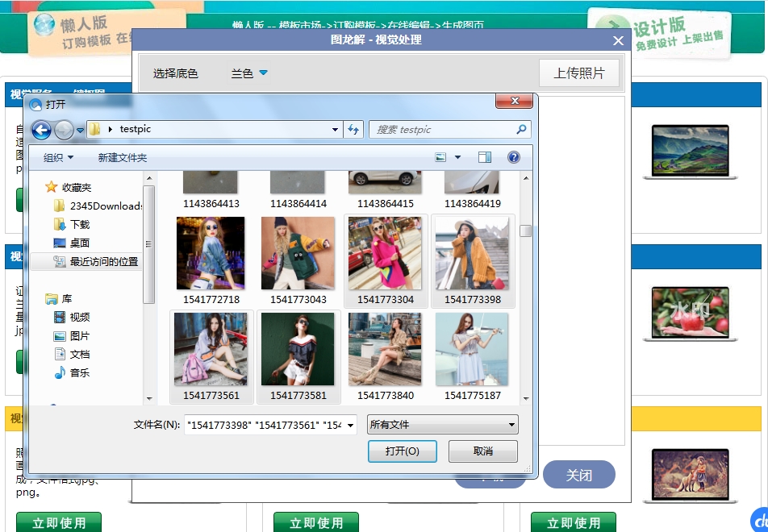Open the 兰色 background color dropdown

pyautogui.click(x=249, y=73)
